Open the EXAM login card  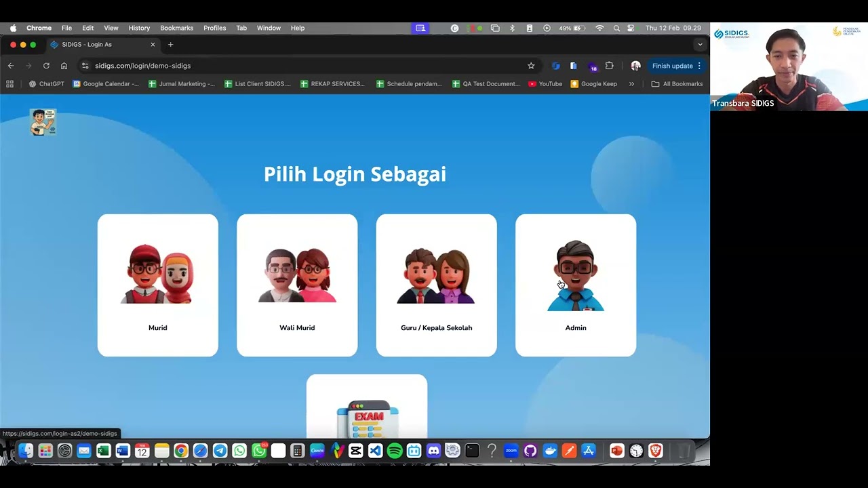click(x=367, y=407)
